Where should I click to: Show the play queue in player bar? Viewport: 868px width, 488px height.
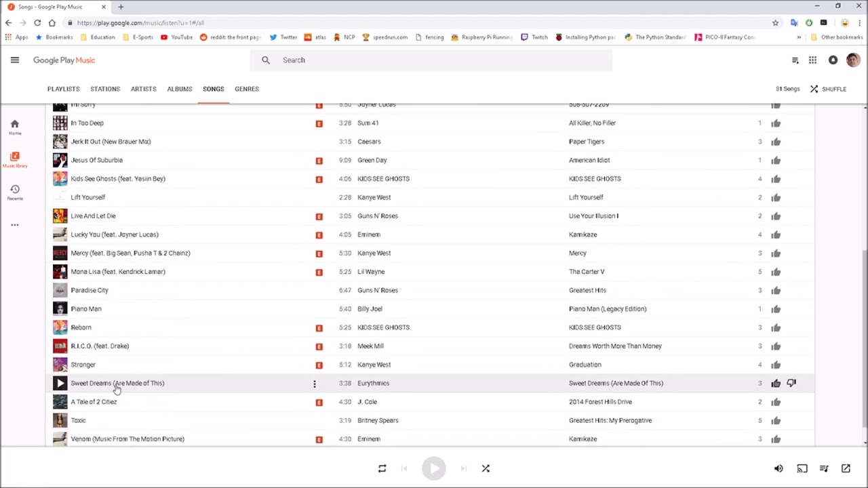pyautogui.click(x=824, y=468)
